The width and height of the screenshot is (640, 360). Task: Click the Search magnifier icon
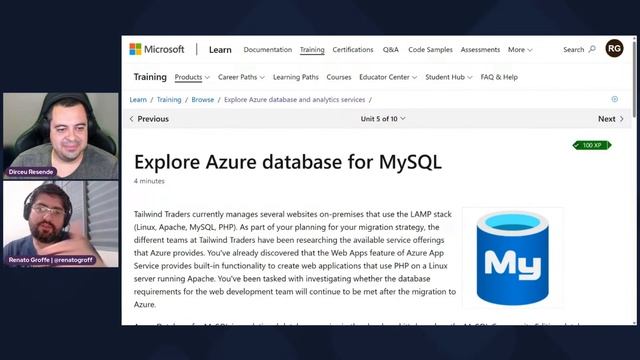coord(592,49)
